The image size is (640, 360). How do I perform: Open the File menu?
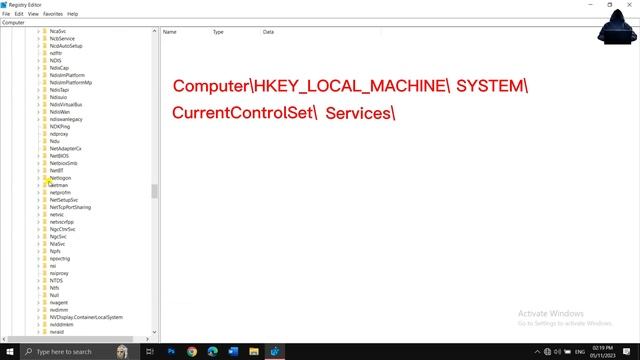tap(6, 14)
